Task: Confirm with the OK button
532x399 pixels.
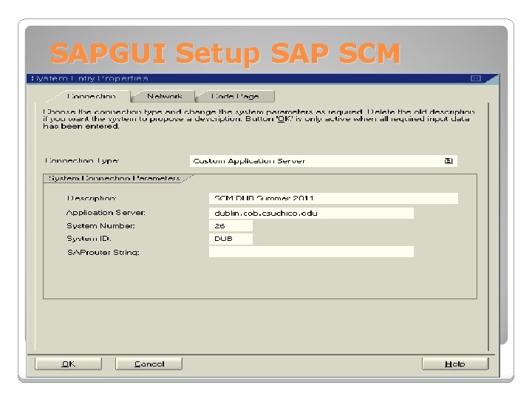Action: pos(68,364)
